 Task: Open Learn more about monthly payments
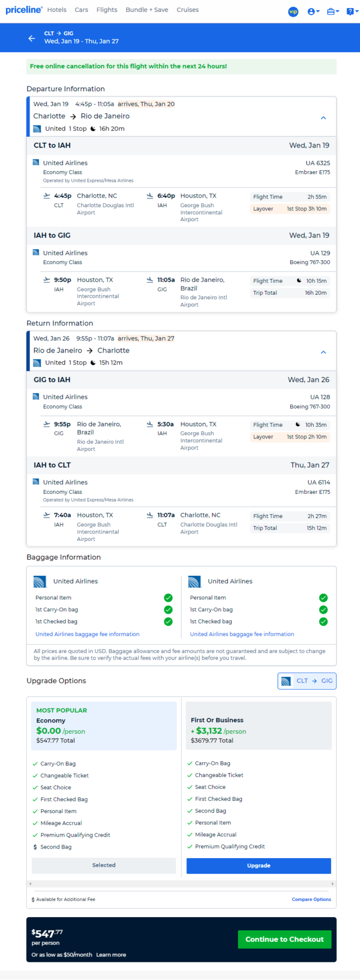coord(111,955)
